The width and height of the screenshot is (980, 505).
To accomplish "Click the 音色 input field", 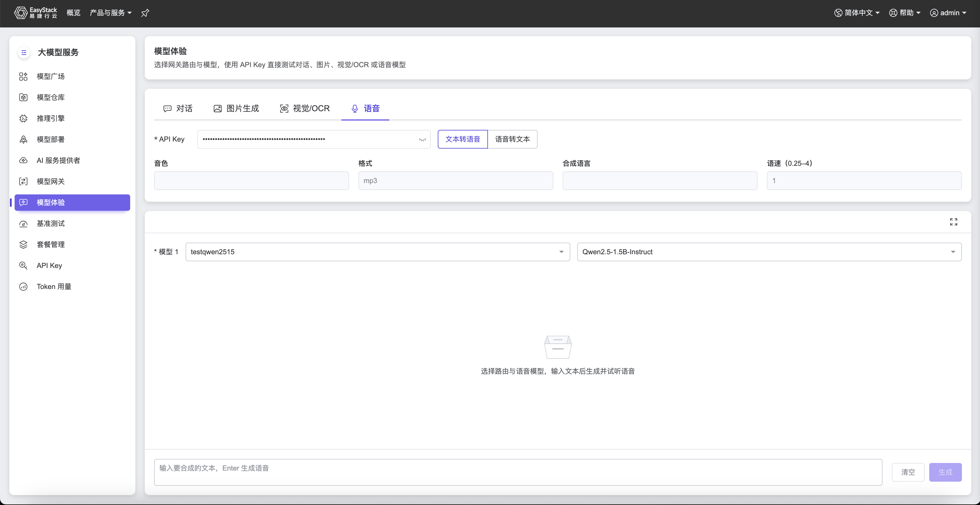I will click(x=251, y=181).
